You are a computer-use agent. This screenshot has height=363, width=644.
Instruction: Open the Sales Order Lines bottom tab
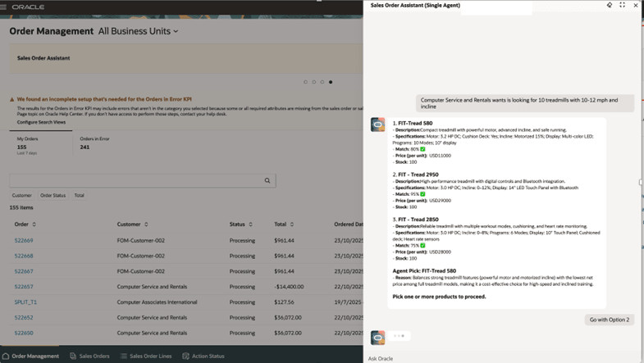tap(146, 356)
